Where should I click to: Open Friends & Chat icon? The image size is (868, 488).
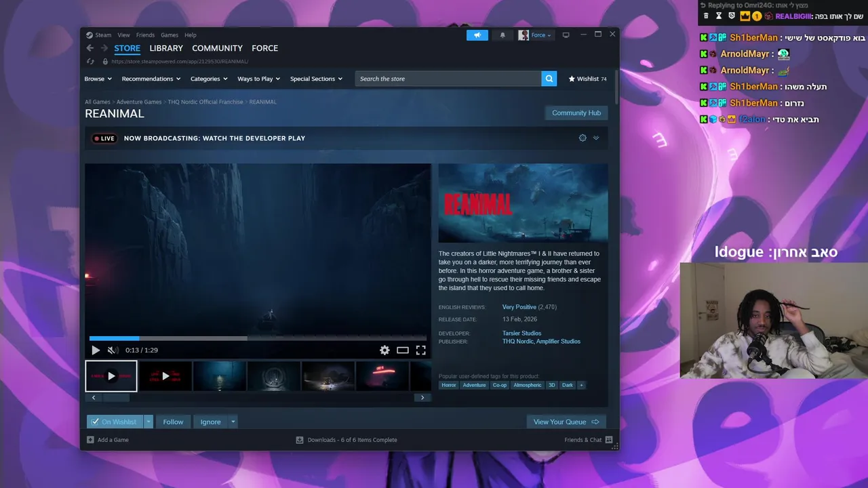tap(609, 440)
